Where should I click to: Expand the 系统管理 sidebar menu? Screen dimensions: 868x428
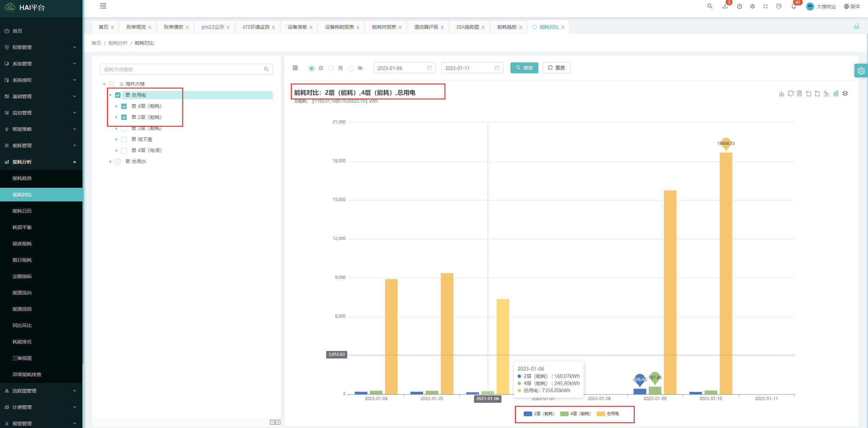[41, 64]
